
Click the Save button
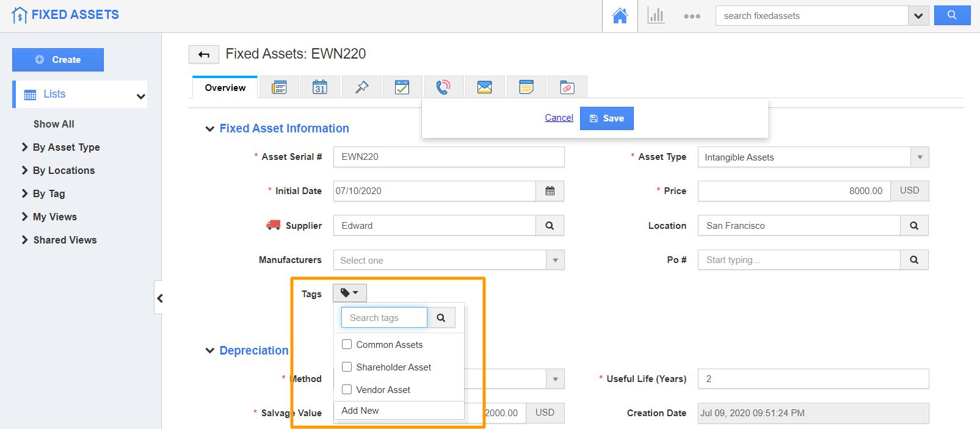click(x=607, y=118)
